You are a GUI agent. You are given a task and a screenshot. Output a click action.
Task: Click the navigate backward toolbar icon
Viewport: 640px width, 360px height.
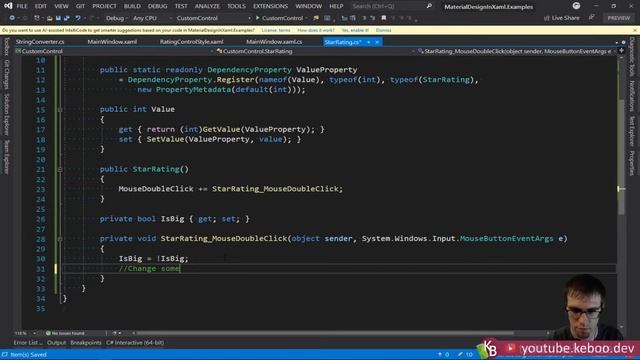[12, 18]
